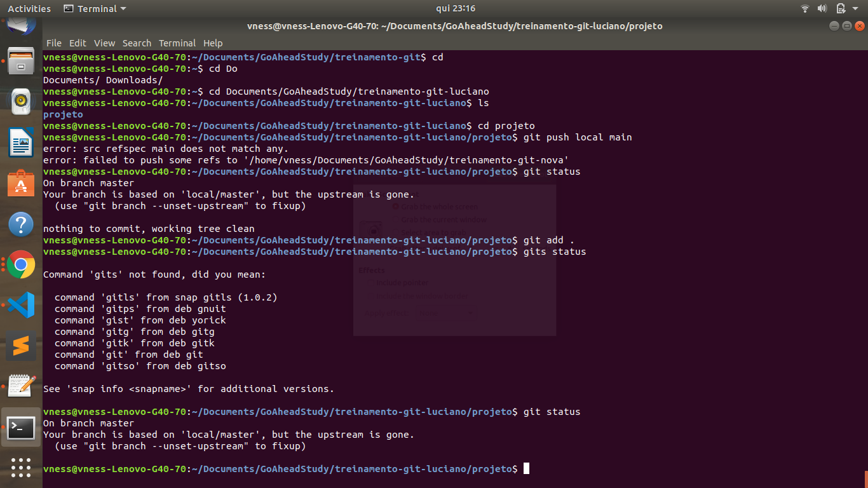Launch Rhythmbox music player from dock
This screenshot has width=868, height=488.
[x=21, y=101]
